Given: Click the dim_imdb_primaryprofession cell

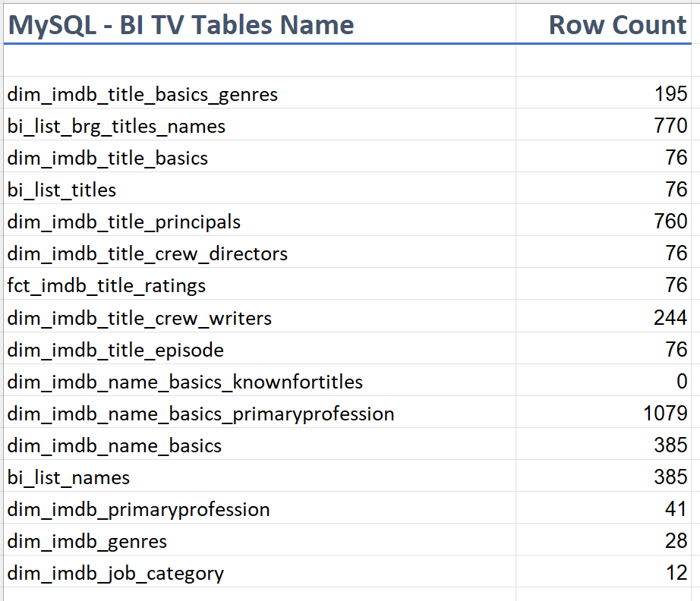Looking at the screenshot, I should pos(260,508).
